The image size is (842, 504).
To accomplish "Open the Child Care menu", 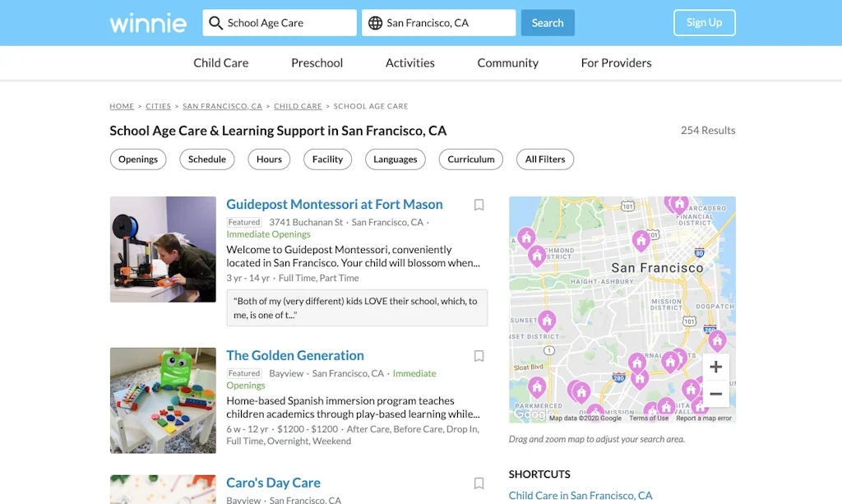I will [x=220, y=62].
